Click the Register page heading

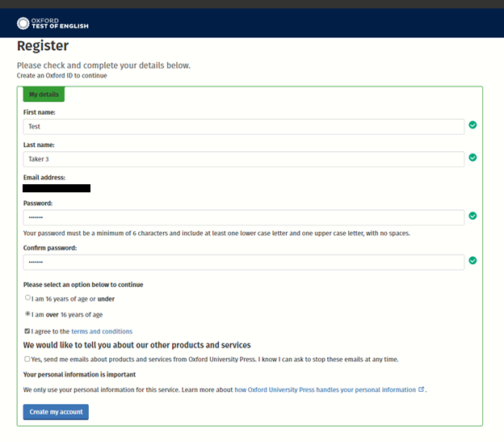pyautogui.click(x=43, y=46)
